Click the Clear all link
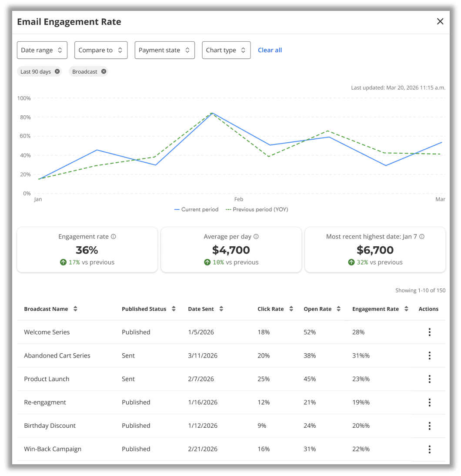This screenshot has width=461, height=476. pos(270,50)
